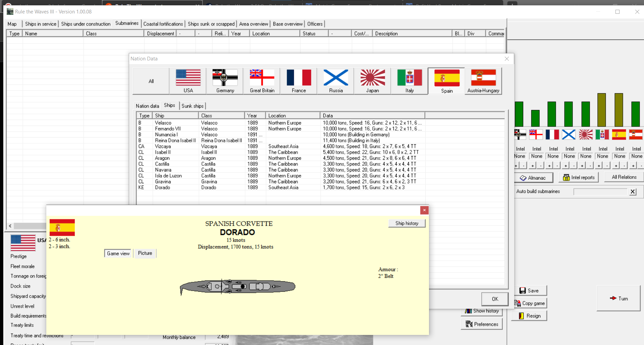Click the Resign button
This screenshot has height=345, width=644.
(x=529, y=316)
